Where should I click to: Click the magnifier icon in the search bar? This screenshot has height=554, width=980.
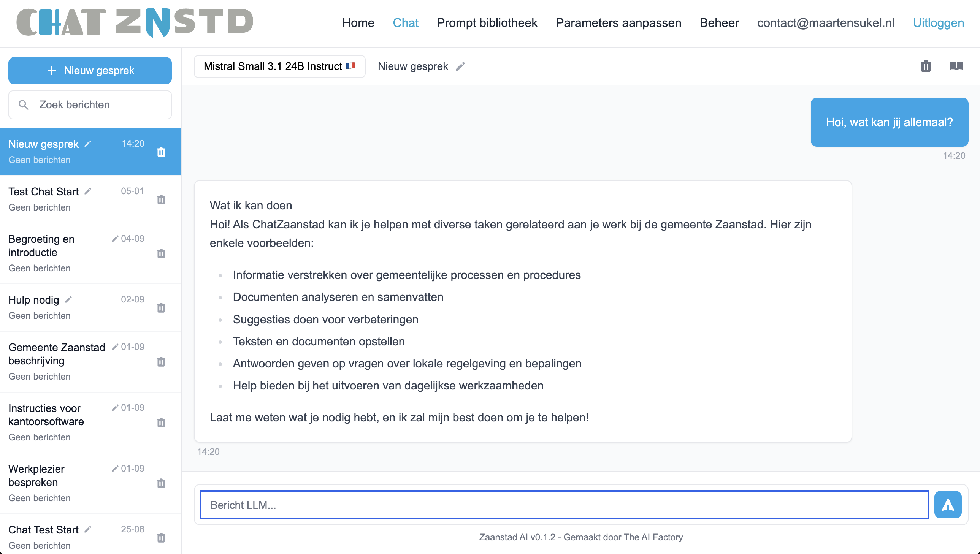coord(24,104)
